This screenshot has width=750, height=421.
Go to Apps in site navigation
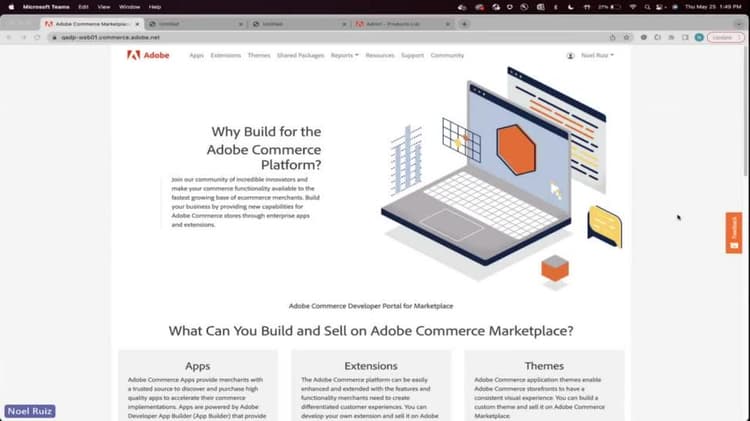[196, 55]
